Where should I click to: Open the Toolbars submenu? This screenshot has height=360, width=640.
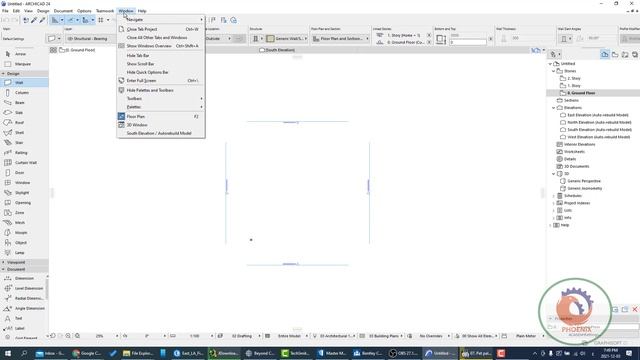click(x=161, y=99)
